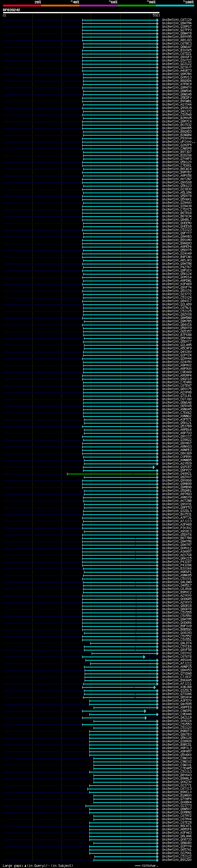Select the UniRef100_B1NHU0 label
The width and height of the screenshot is (197, 868).
click(x=176, y=795)
